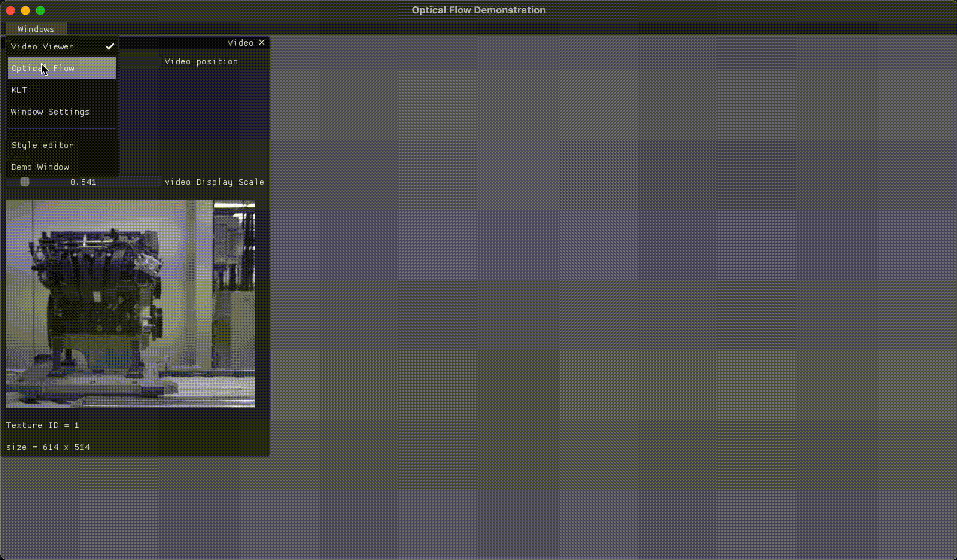Viewport: 957px width, 560px height.
Task: Grab the video Display Scale slider handle
Action: tap(25, 182)
